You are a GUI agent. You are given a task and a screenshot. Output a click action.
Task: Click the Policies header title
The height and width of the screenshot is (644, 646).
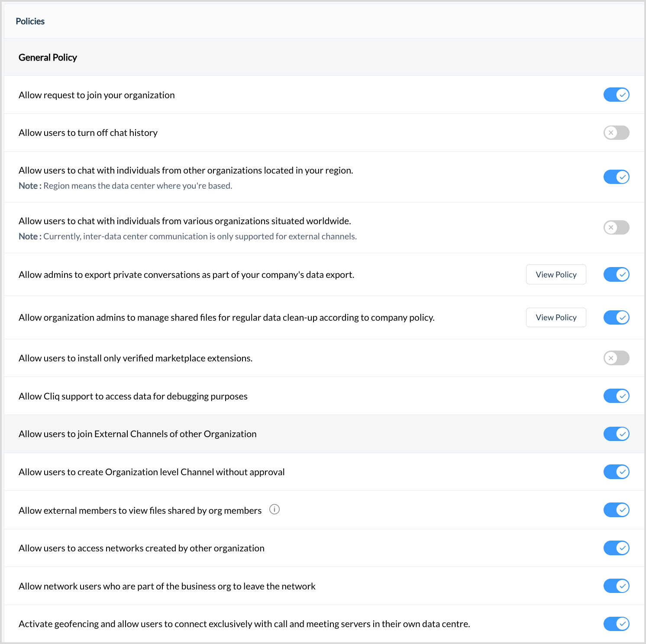point(30,21)
